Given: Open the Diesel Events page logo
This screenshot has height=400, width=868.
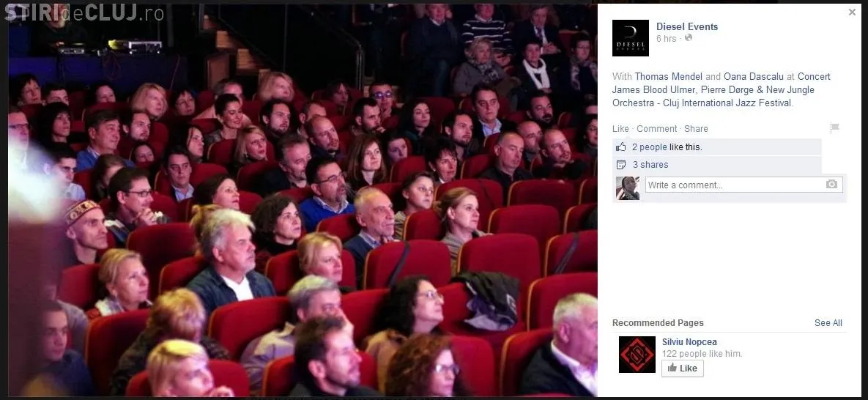Looking at the screenshot, I should pyautogui.click(x=631, y=38).
